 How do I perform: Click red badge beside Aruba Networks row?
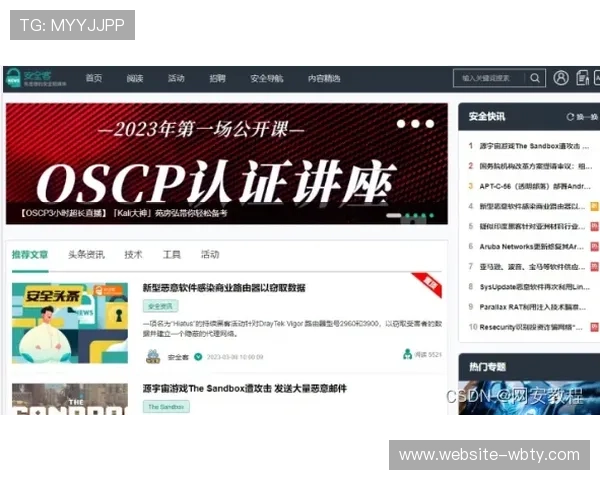[x=594, y=247]
